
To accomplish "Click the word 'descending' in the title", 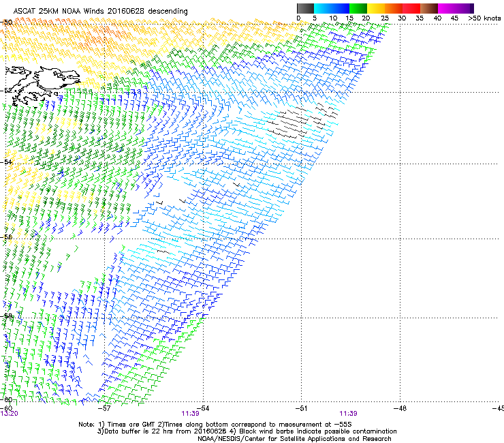I will pos(168,12).
